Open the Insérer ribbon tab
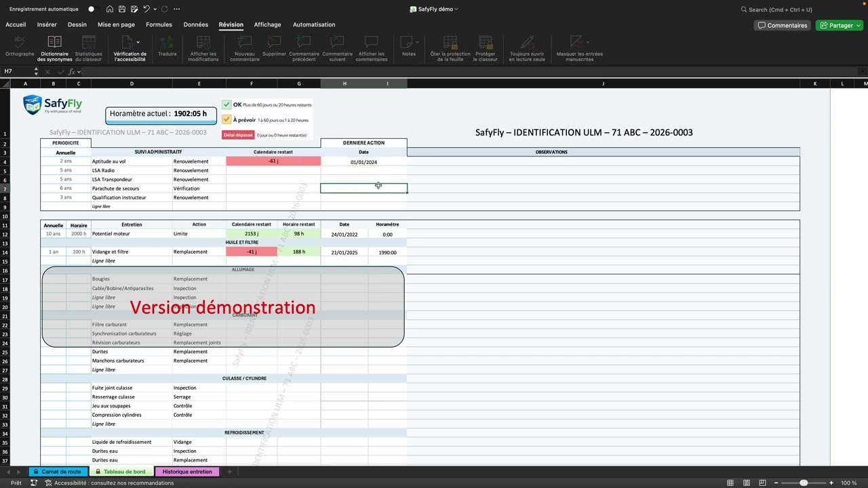 pos(47,24)
